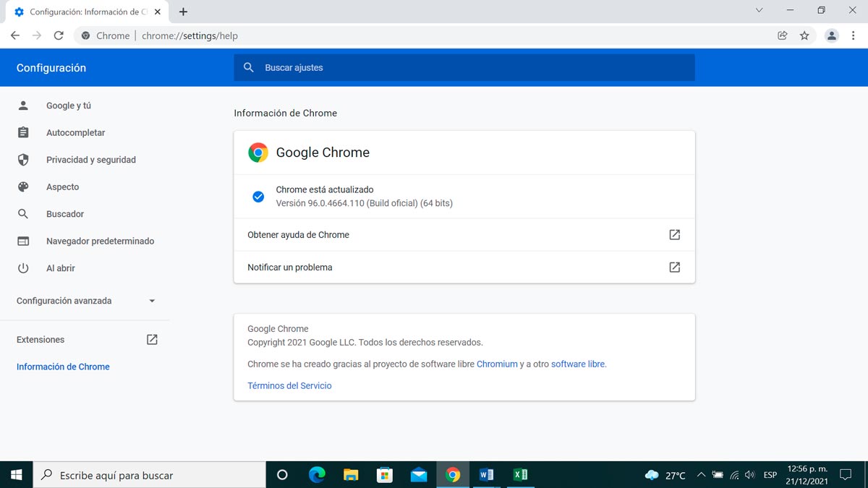Collapse the browser toolbar chevron menu
This screenshot has height=488, width=868.
759,11
